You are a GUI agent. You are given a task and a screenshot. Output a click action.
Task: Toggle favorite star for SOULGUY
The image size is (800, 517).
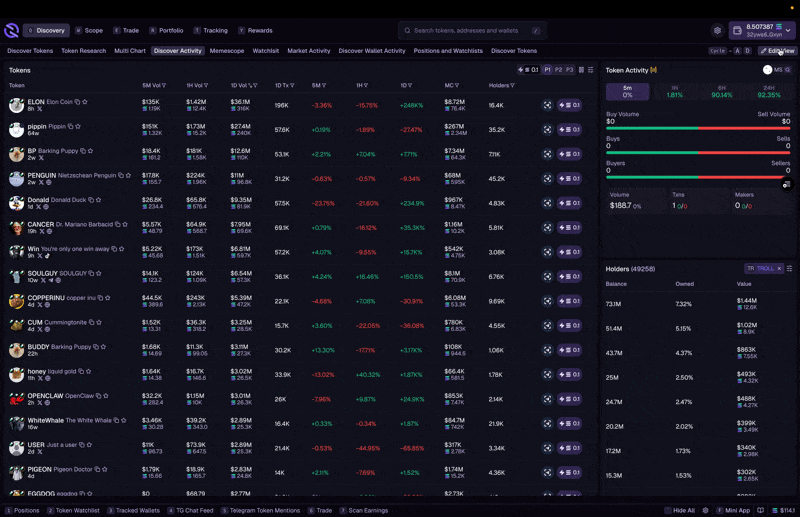[99, 274]
